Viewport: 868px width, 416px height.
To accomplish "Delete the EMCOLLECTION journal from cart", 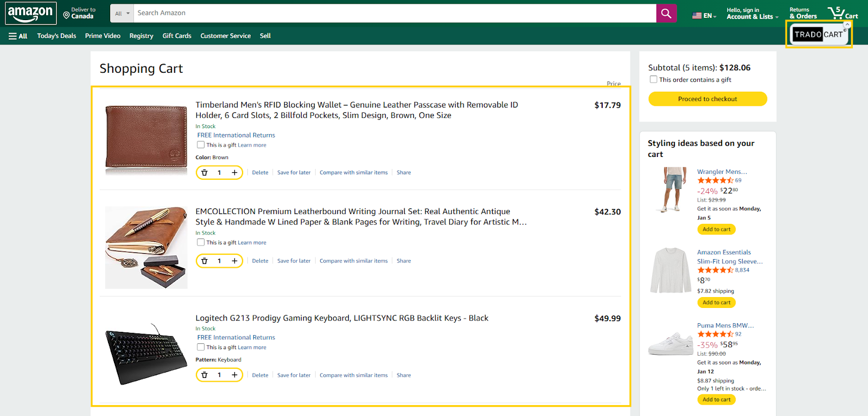I will click(x=260, y=261).
